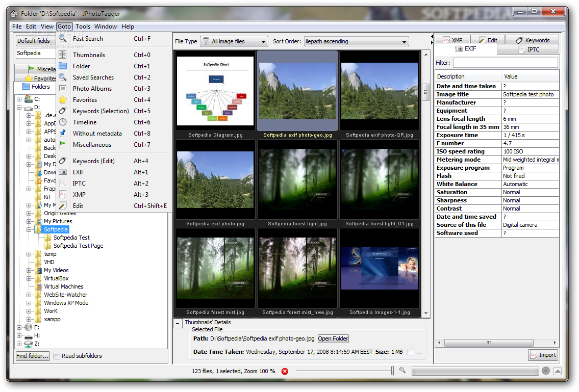Open the File menu
This screenshot has width=579, height=392.
coord(17,26)
